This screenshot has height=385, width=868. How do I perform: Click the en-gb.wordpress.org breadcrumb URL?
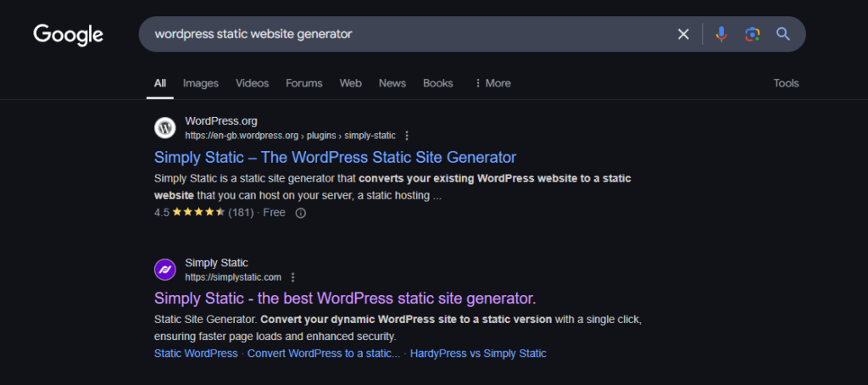tap(290, 136)
